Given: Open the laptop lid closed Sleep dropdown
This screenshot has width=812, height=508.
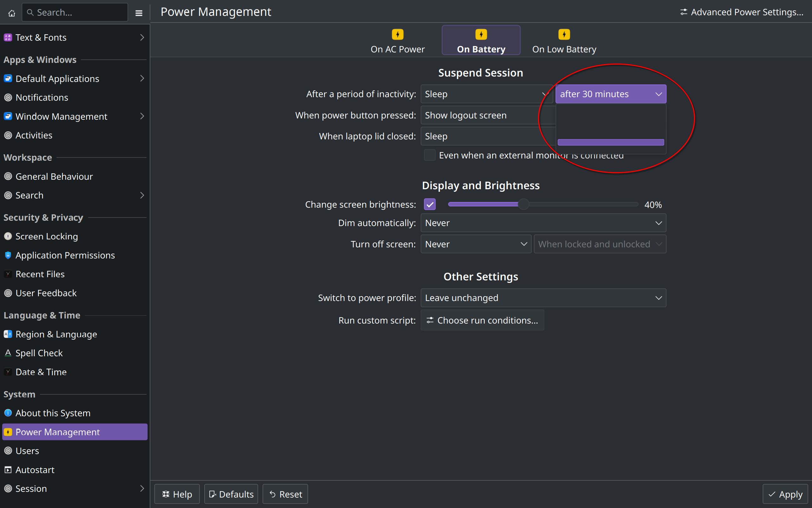Looking at the screenshot, I should point(488,136).
